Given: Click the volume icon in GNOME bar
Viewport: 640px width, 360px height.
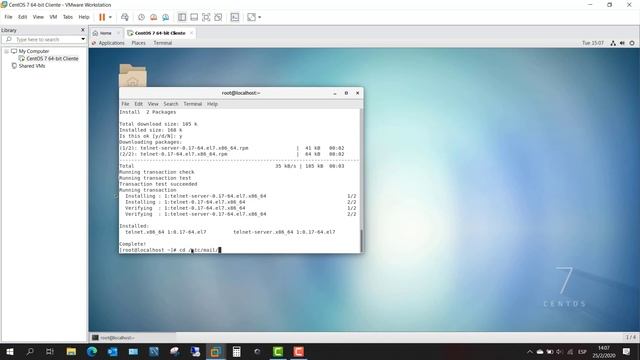Looking at the screenshot, I should 622,43.
